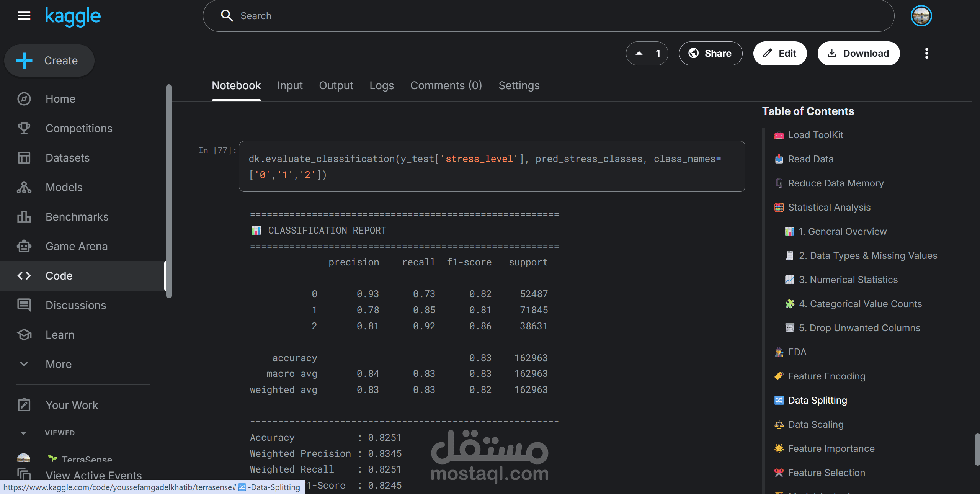
Task: Switch to the Logs tab
Action: 381,85
